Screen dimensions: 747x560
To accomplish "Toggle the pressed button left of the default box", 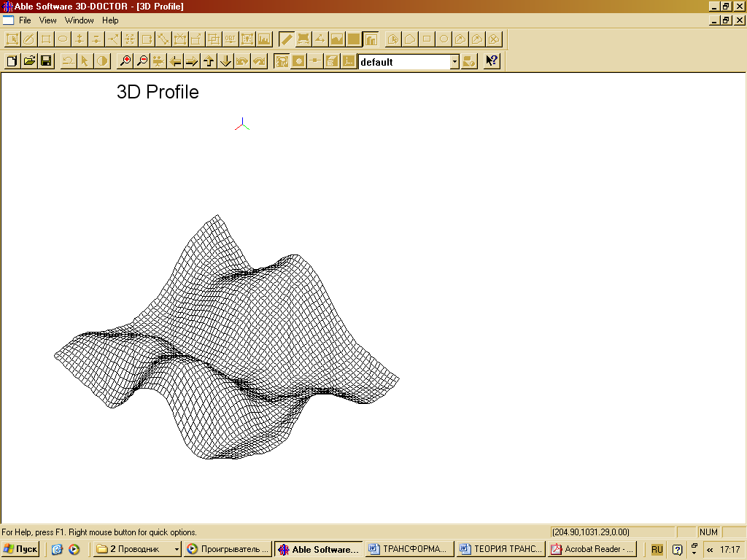I will (281, 61).
